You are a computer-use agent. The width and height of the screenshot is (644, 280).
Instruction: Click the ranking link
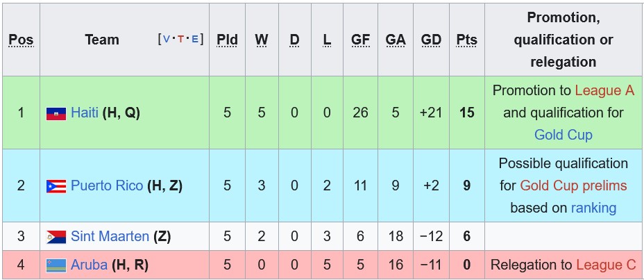coord(593,208)
